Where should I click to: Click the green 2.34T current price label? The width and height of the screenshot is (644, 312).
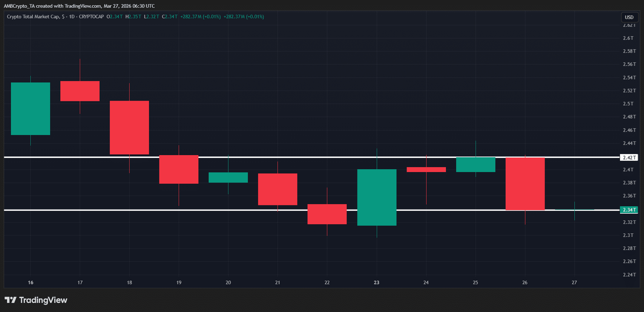click(x=629, y=210)
